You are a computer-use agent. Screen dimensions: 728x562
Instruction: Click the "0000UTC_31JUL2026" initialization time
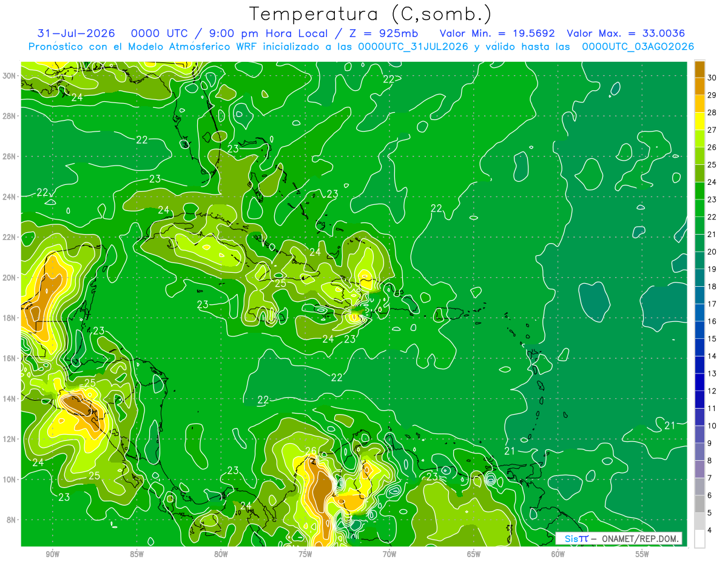(413, 47)
